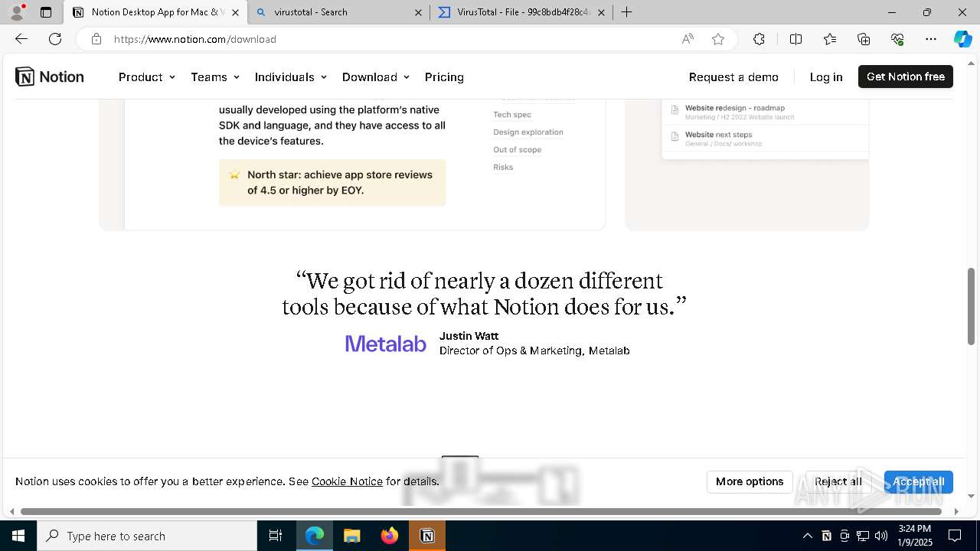
Task: Open the Notion app in taskbar
Action: click(427, 536)
